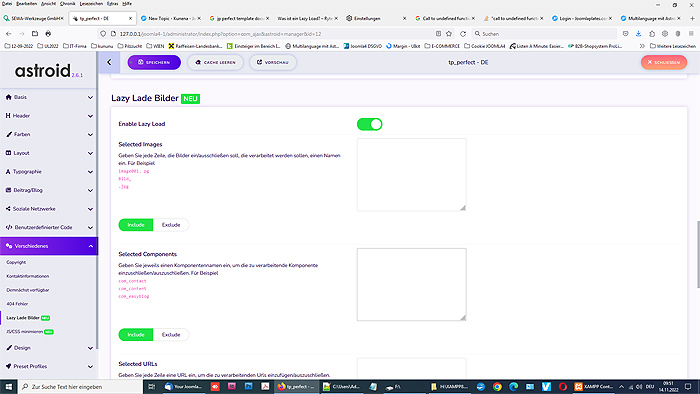Click the Selected Images text area

pos(412,174)
